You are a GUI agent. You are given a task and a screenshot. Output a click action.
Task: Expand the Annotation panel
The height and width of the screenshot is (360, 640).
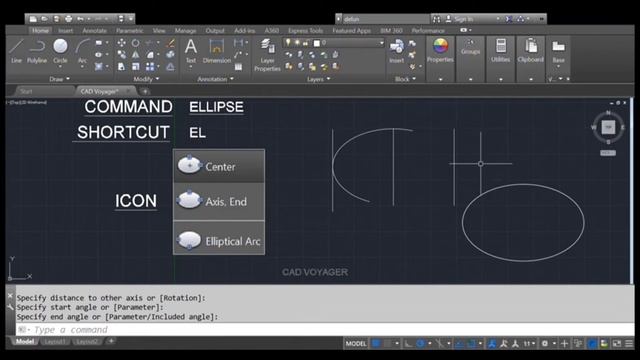[216, 79]
